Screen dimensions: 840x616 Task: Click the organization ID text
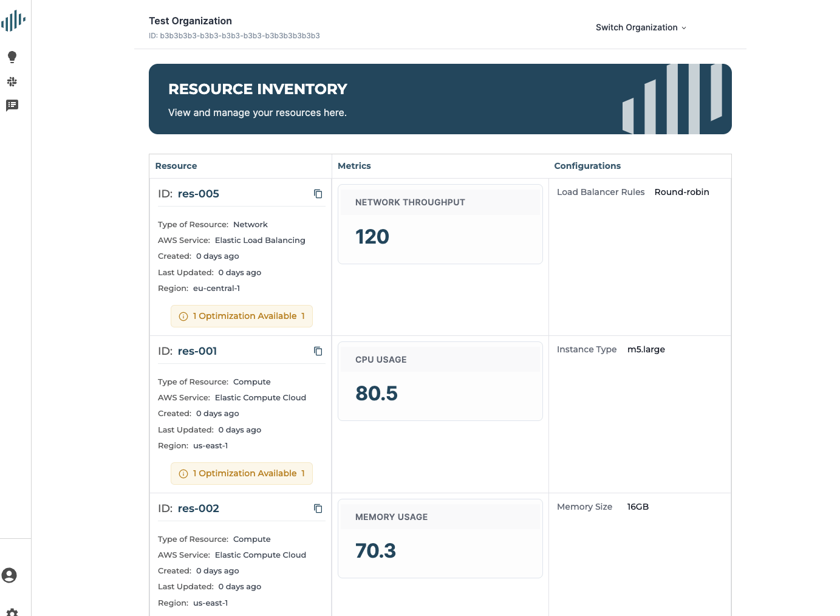[x=234, y=36]
